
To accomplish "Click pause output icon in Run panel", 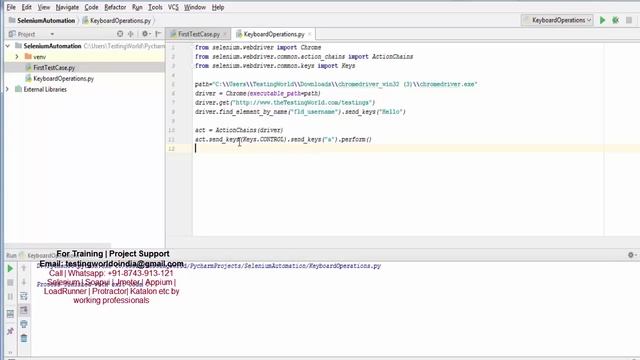I will [10, 296].
